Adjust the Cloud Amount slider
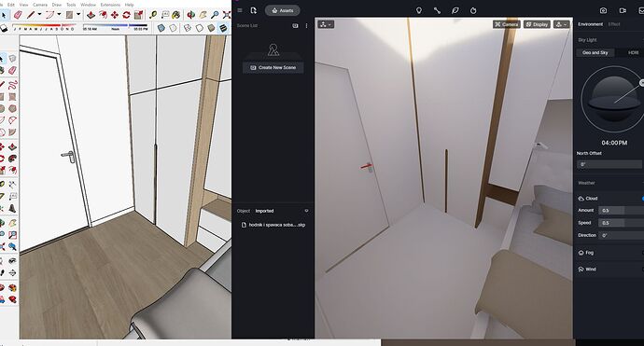This screenshot has width=644, height=346. coord(621,210)
